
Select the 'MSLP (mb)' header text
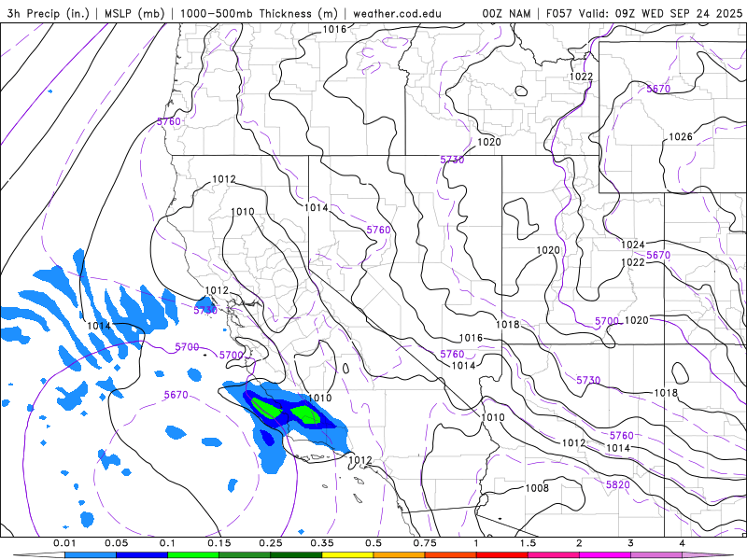pos(133,13)
